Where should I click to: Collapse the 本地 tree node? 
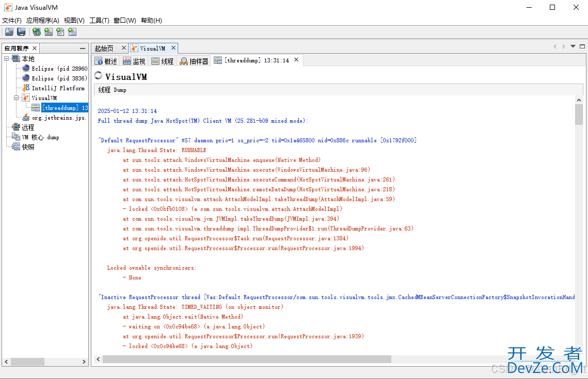(x=6, y=59)
